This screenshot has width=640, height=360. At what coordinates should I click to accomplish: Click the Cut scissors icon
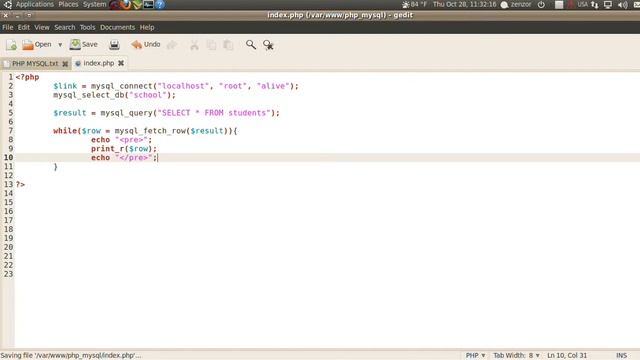coord(194,45)
